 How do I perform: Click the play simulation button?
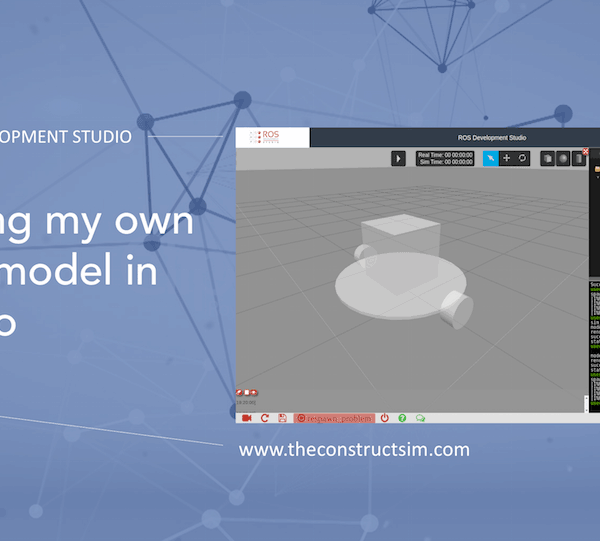[x=398, y=158]
